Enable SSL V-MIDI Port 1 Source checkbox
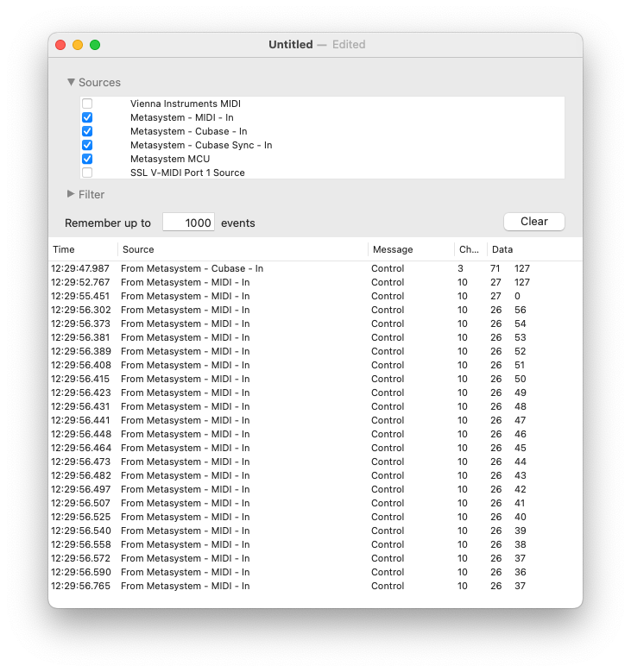 [x=87, y=173]
